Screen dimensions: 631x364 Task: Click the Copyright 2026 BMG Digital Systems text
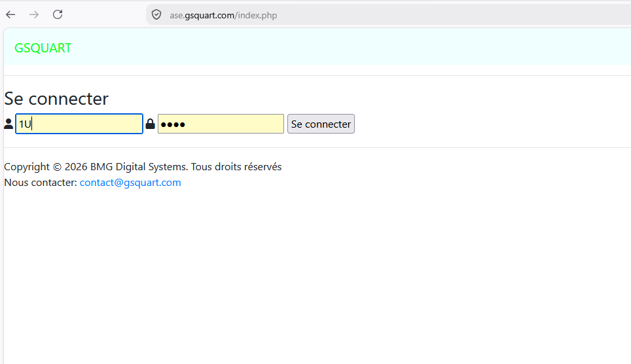coord(143,167)
